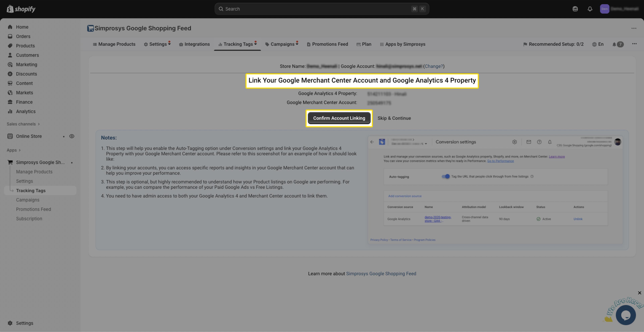Expand the Sales channels section
The width and height of the screenshot is (644, 332).
(23, 124)
